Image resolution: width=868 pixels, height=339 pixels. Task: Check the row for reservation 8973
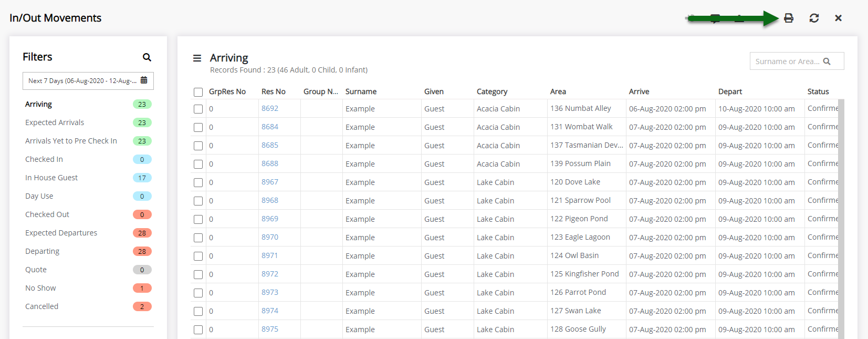[198, 293]
